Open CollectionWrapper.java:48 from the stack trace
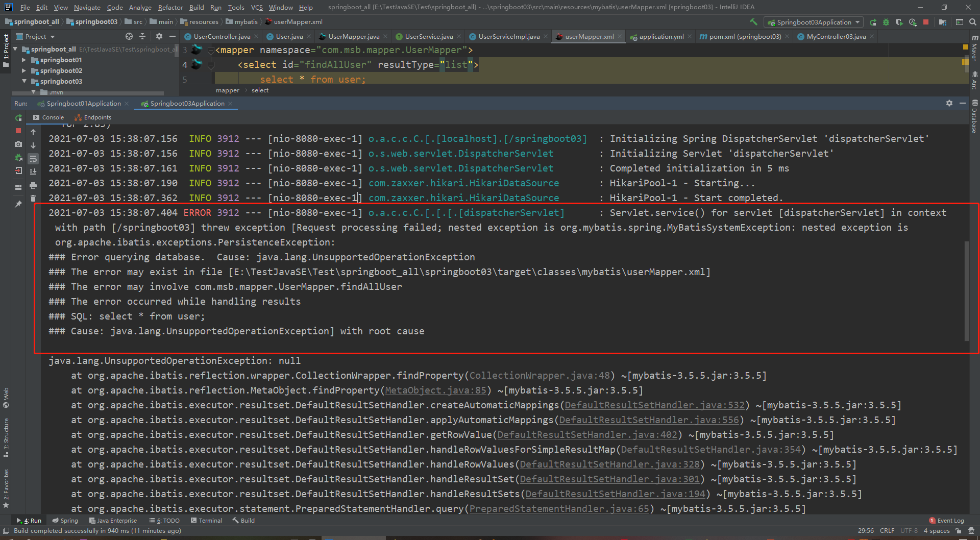The height and width of the screenshot is (540, 980). coord(538,375)
